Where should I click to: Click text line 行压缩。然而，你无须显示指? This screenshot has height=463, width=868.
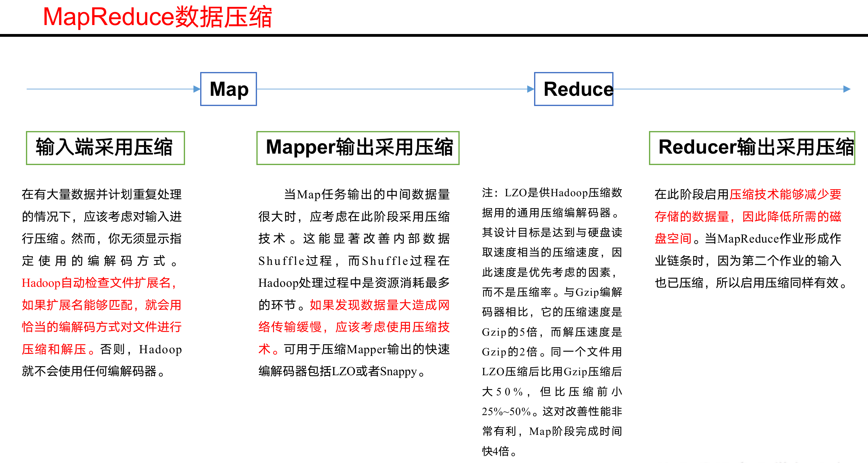102,238
